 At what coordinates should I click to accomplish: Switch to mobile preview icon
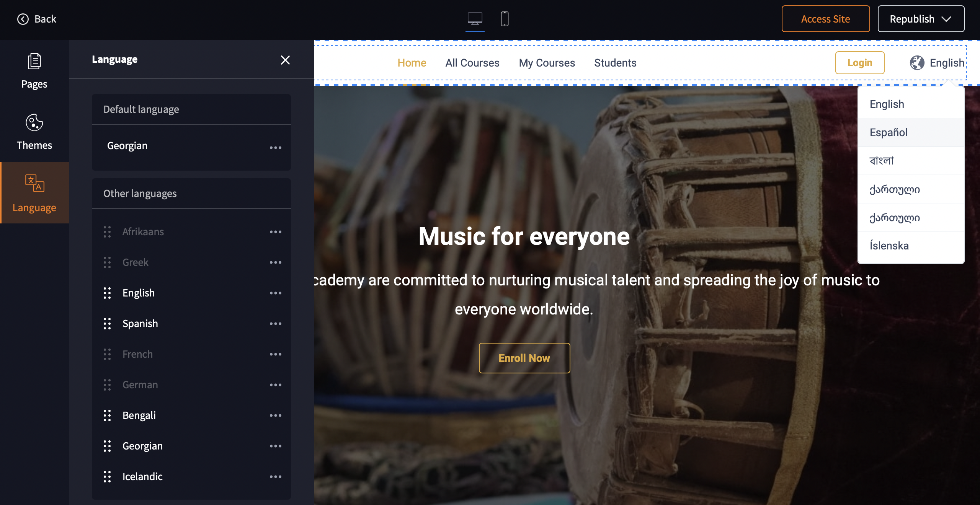tap(505, 18)
